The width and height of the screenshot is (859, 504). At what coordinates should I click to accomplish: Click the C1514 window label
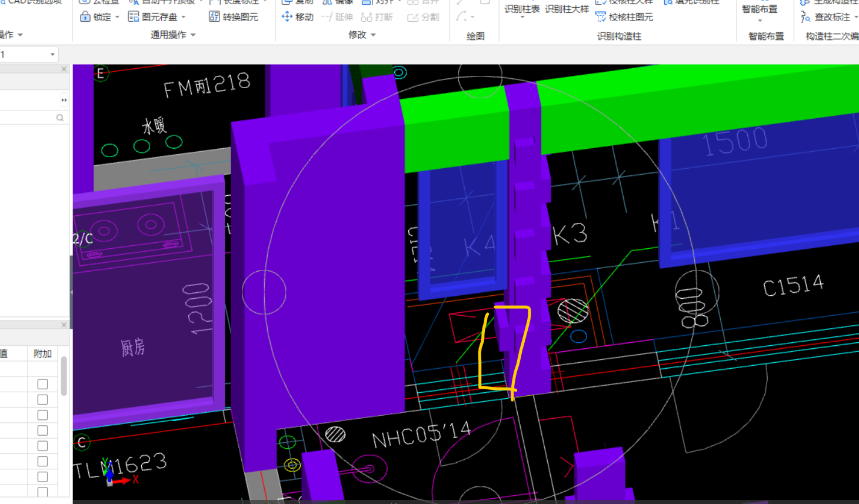[793, 286]
